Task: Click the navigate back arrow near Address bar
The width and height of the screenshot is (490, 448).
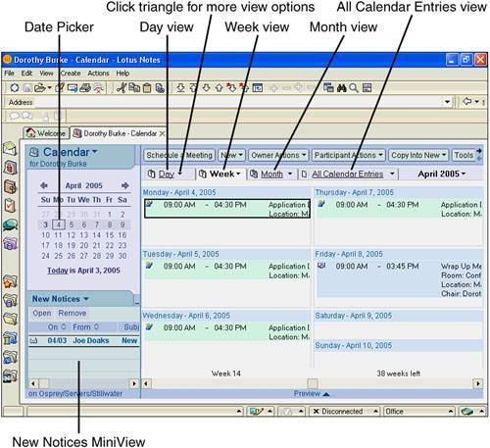Action: pos(467,102)
